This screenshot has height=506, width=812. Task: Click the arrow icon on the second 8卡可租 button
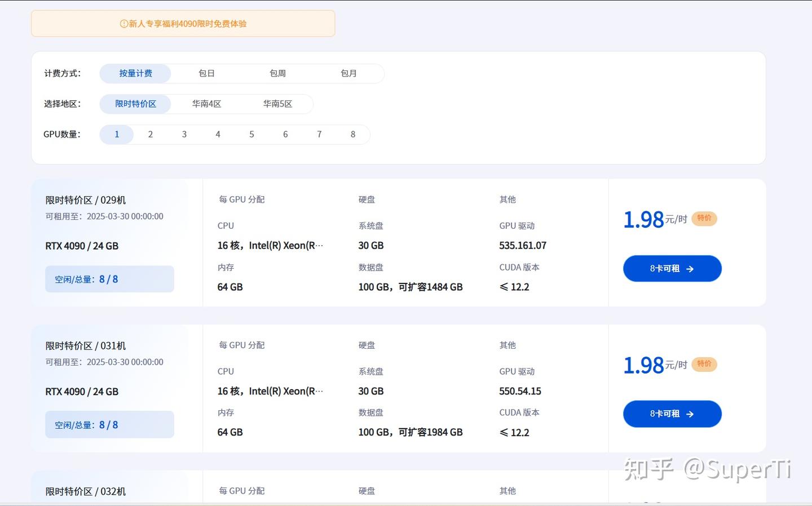[x=690, y=414]
